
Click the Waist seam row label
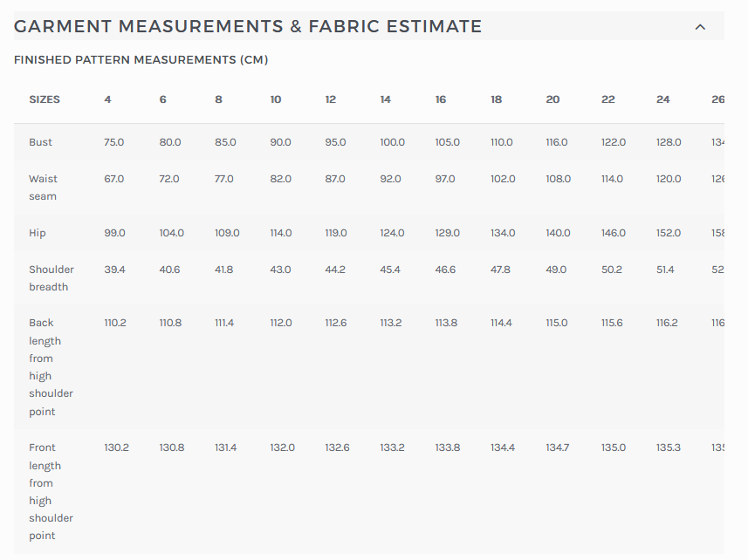click(x=43, y=188)
